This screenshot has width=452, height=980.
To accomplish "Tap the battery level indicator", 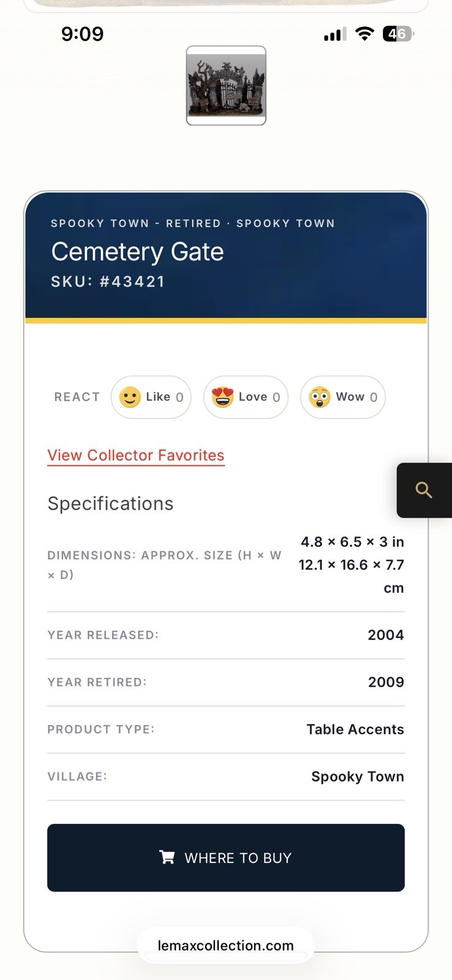I will 398,34.
